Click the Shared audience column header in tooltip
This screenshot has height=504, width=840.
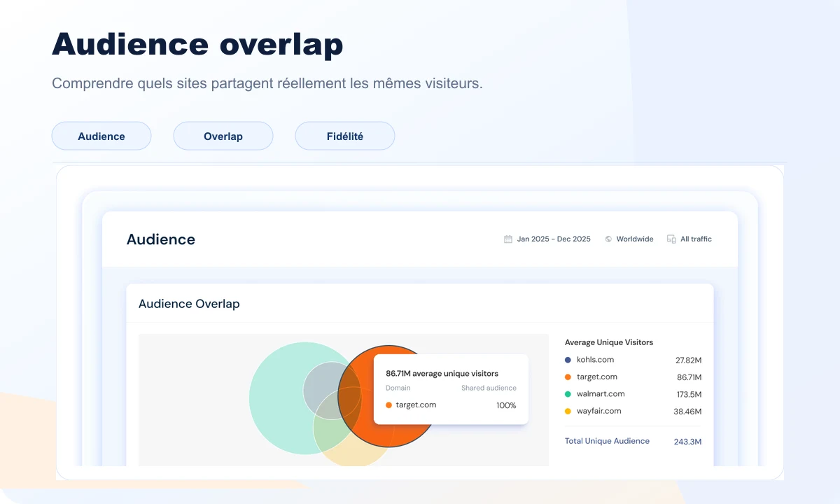tap(489, 388)
